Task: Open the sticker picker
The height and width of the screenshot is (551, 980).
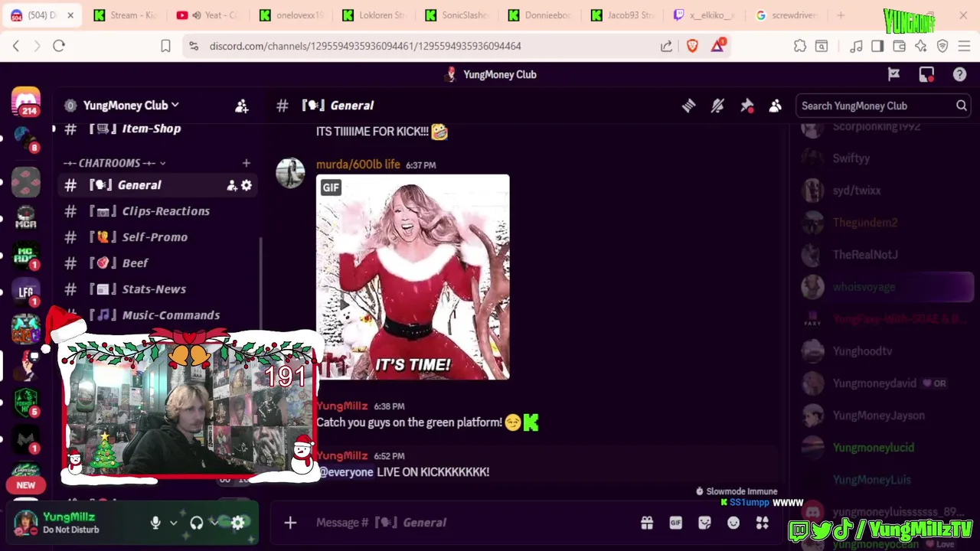Action: click(x=704, y=523)
